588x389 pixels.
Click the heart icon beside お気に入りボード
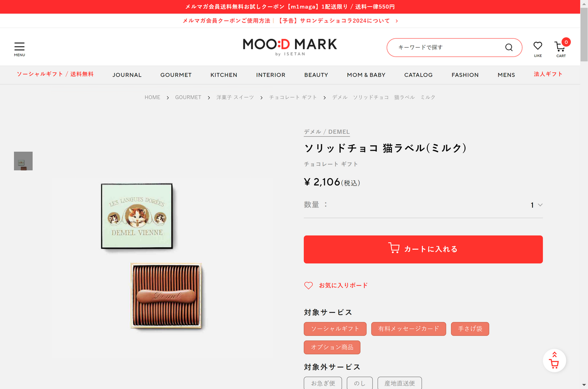click(308, 285)
